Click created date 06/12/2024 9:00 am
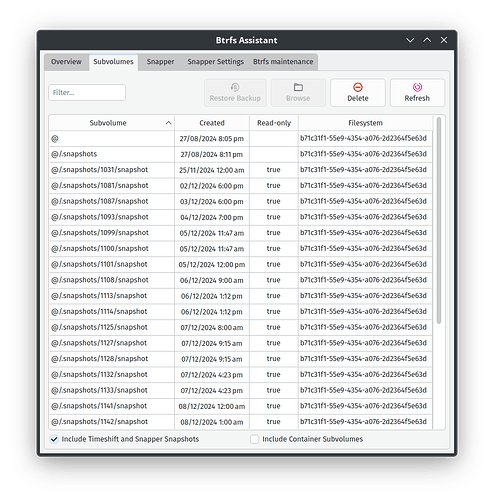494x500 pixels. (212, 280)
